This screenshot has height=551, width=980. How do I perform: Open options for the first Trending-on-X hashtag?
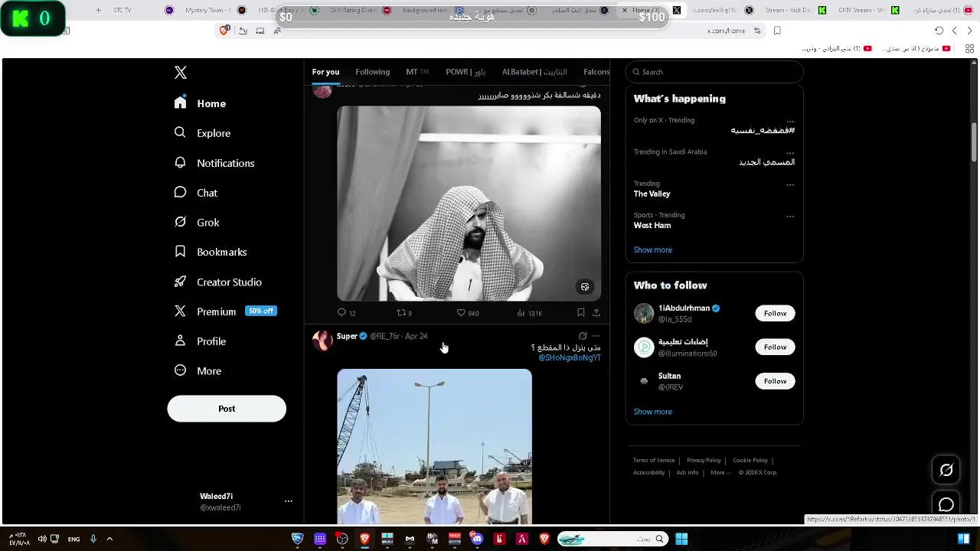tap(790, 121)
